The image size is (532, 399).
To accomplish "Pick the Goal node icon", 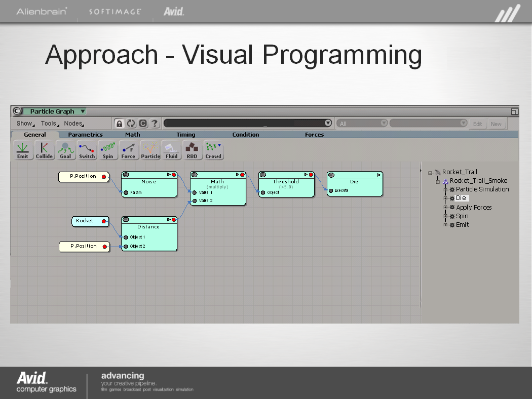I will pyautogui.click(x=65, y=150).
